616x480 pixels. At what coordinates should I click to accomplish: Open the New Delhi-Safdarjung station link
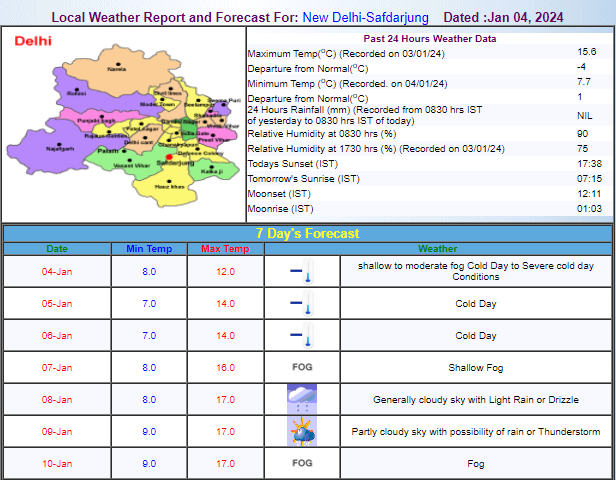coord(365,17)
